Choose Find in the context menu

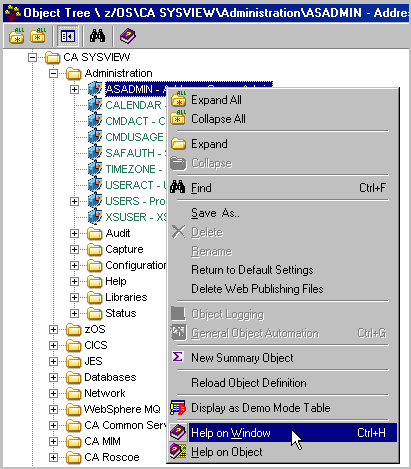coord(283,188)
